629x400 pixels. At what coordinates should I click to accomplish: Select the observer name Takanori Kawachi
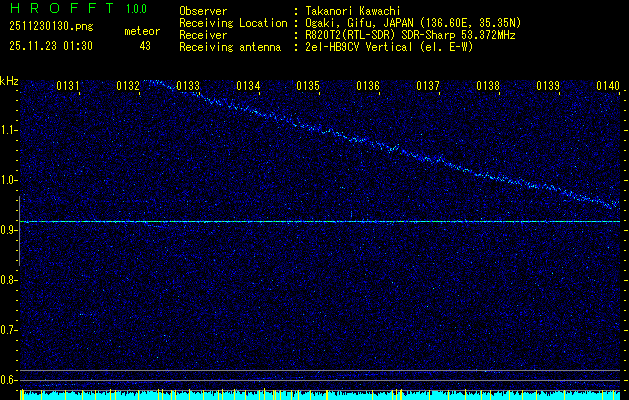(x=353, y=11)
